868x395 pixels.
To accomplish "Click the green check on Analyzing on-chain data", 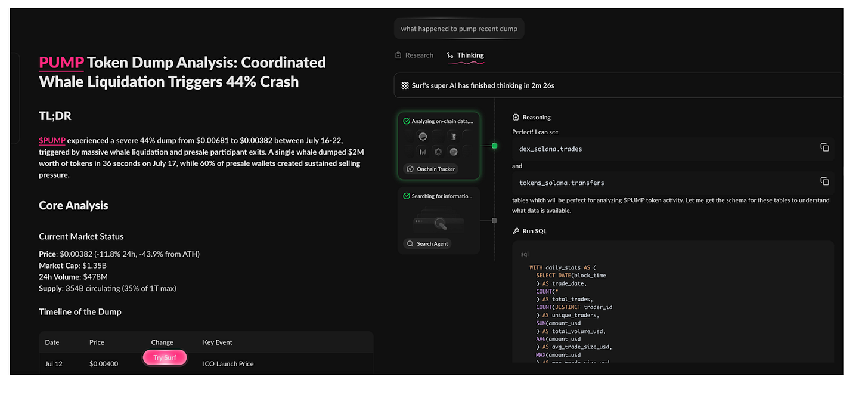I will pyautogui.click(x=407, y=121).
